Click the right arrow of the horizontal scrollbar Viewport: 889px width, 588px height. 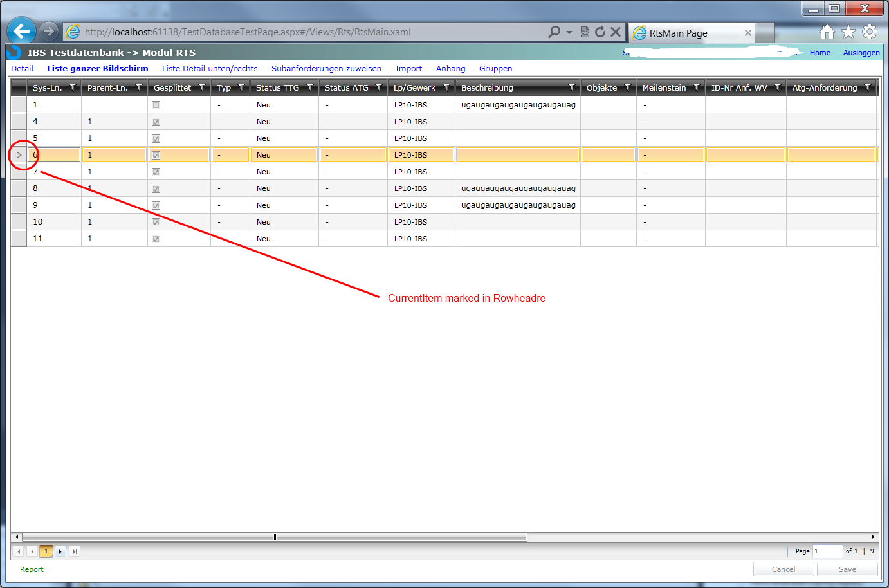[873, 537]
